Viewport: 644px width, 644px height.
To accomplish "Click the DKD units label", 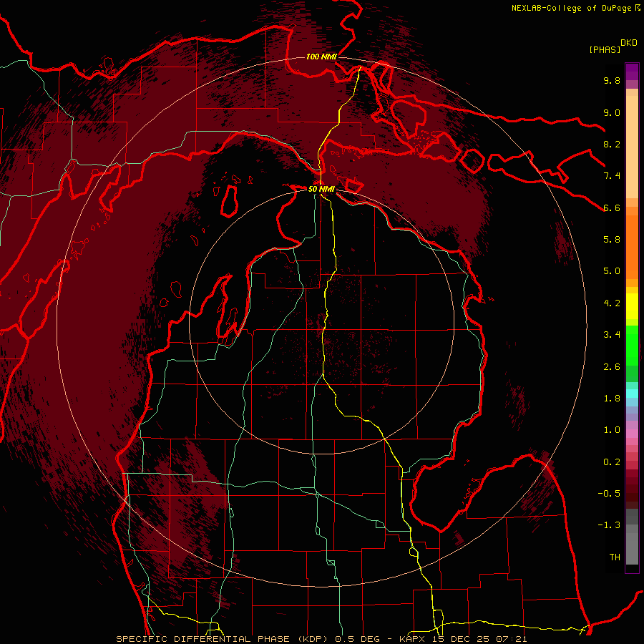I will pyautogui.click(x=629, y=43).
